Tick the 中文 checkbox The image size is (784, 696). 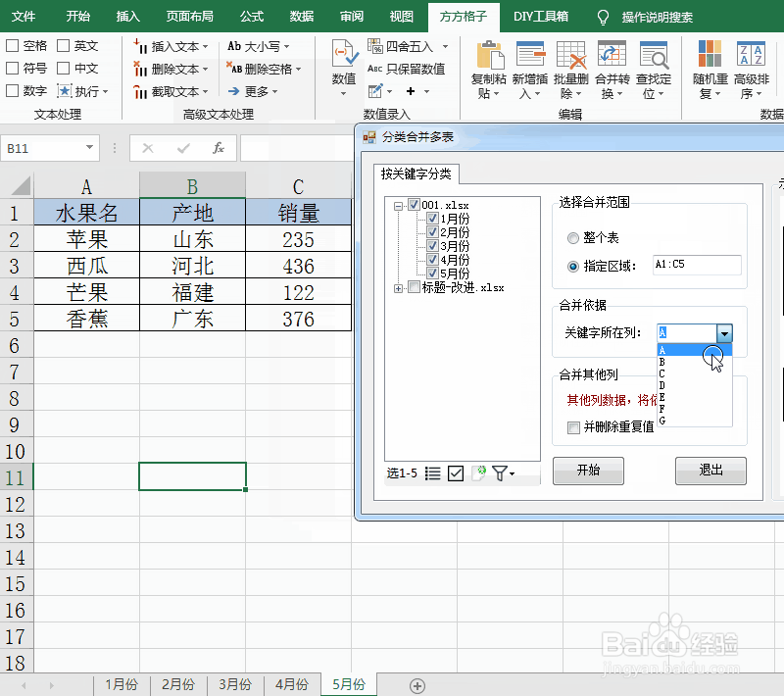[x=63, y=68]
